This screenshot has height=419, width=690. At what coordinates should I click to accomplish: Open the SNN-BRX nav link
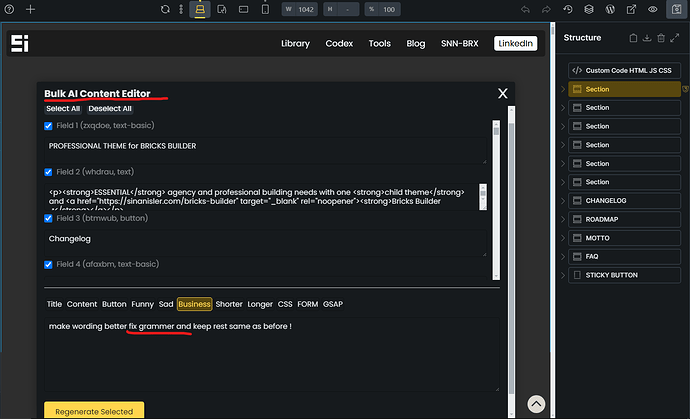point(459,44)
